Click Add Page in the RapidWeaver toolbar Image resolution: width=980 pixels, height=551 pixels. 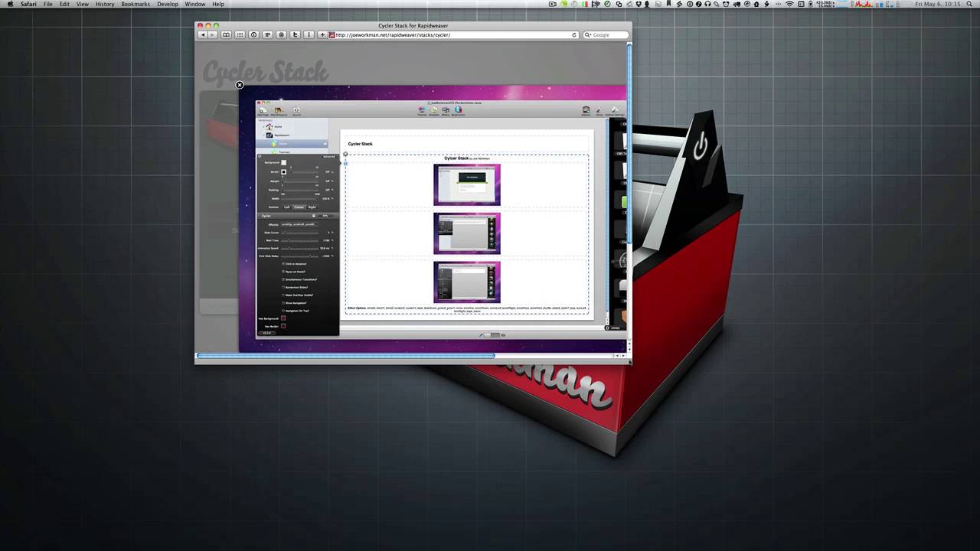point(263,111)
